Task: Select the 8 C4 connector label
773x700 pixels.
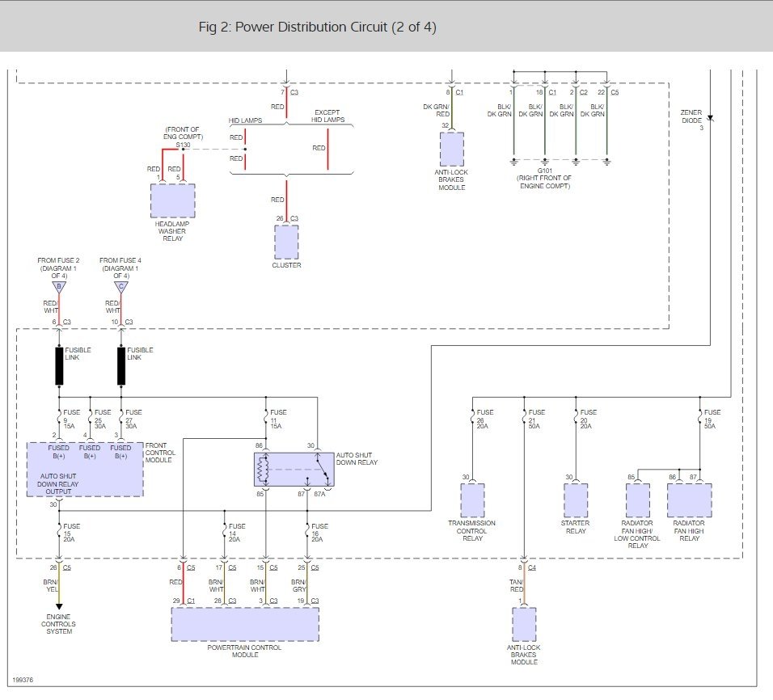Action: click(x=527, y=567)
